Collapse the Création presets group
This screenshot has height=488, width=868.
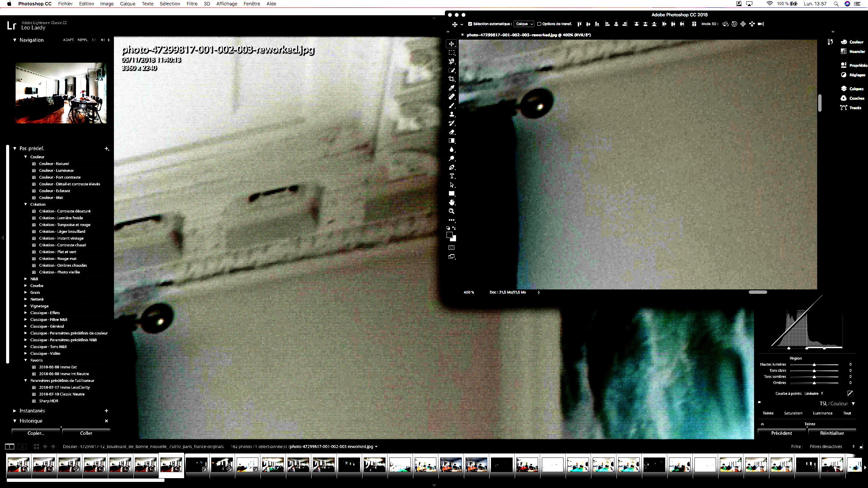pos(26,204)
